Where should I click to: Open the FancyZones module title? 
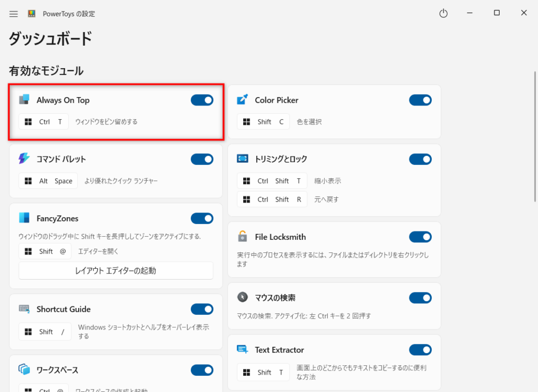click(x=57, y=218)
